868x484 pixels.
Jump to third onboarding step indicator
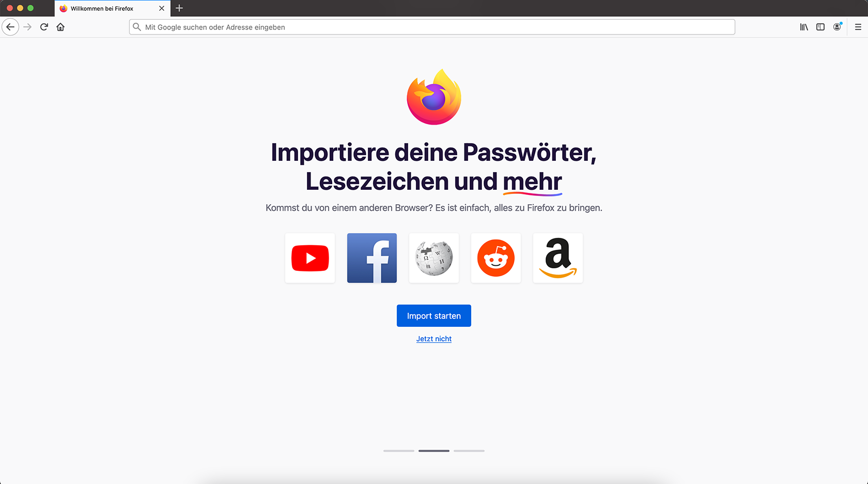tap(469, 451)
